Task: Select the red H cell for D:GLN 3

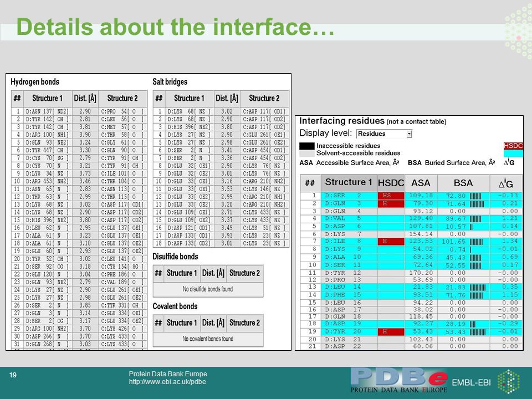Action: [x=391, y=203]
